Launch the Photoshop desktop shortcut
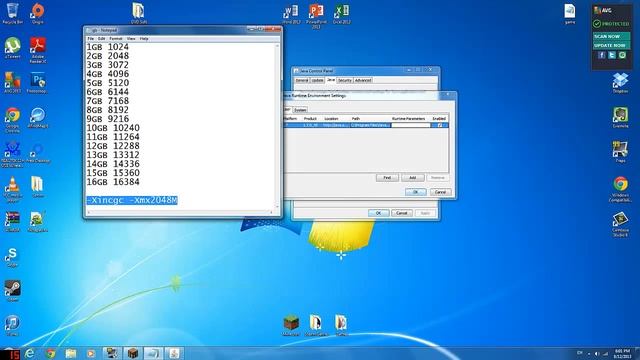Image resolution: width=640 pixels, height=360 pixels. pos(38,83)
